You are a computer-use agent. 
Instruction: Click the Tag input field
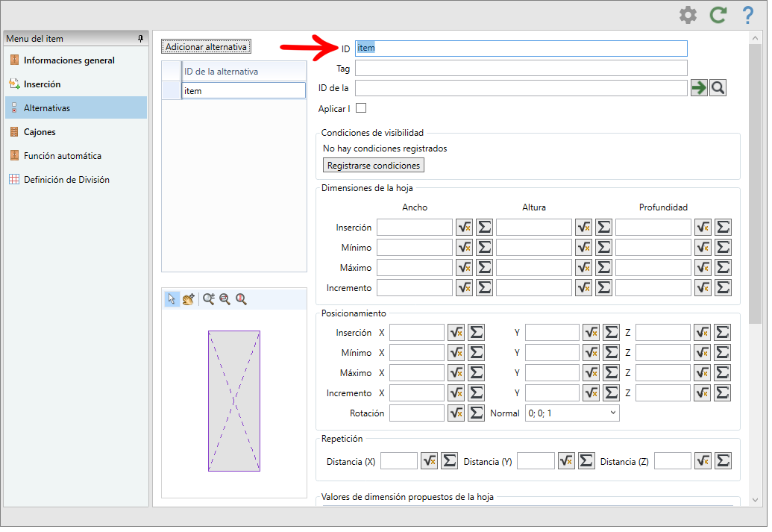521,68
